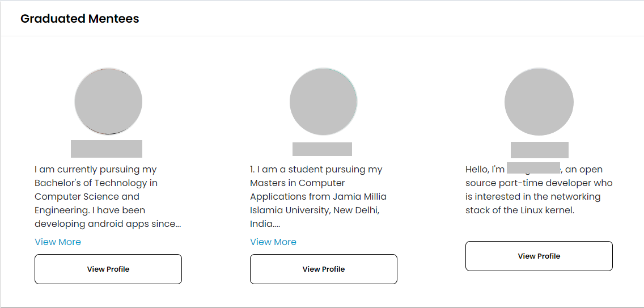Screen dimensions: 644x308
Task: Expand the Android apps bio with View More
Action: [58, 242]
